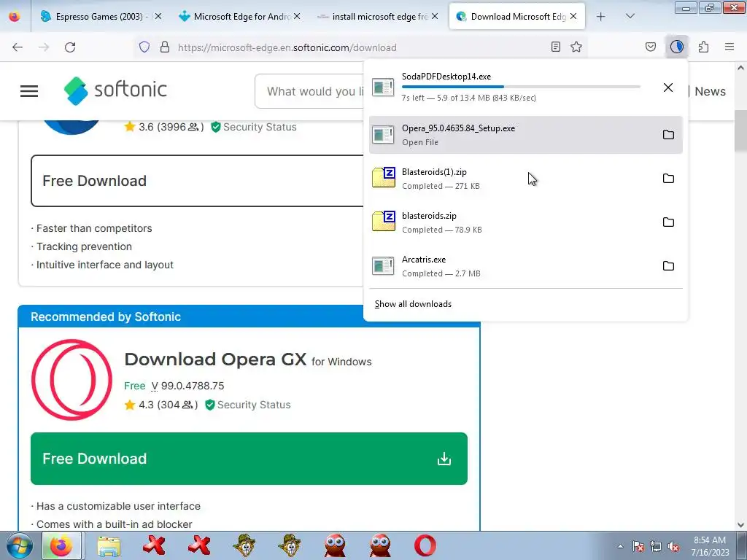Click the Softonic search field
This screenshot has width=747, height=560.
(x=309, y=91)
